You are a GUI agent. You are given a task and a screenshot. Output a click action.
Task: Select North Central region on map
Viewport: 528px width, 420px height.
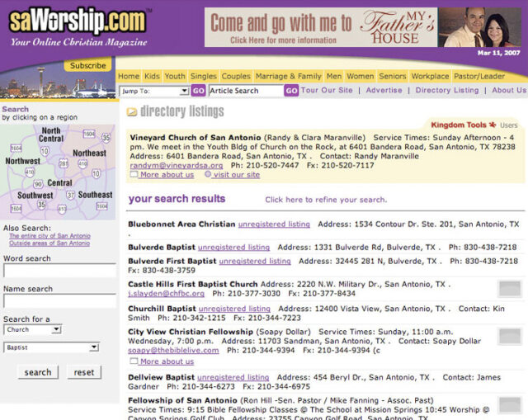(x=51, y=134)
